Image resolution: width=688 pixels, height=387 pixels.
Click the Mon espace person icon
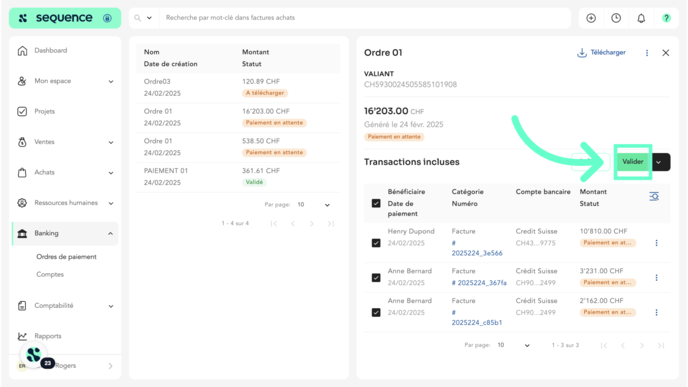pyautogui.click(x=22, y=81)
